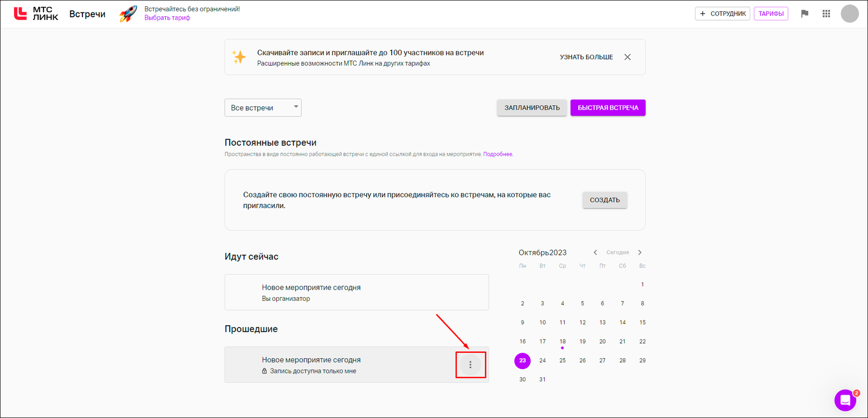Click УЗНАТЬ БОЛЬШЕ in banner
The height and width of the screenshot is (418, 868).
click(586, 57)
